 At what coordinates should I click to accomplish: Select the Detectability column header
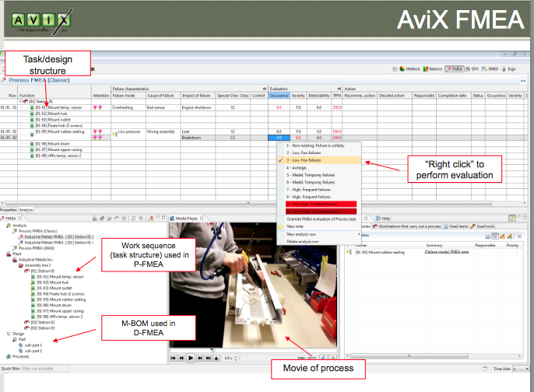pos(319,96)
